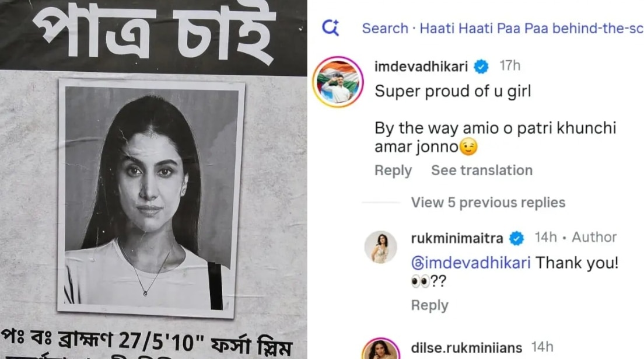Image resolution: width=644 pixels, height=359 pixels.
Task: Open the @imdevadhikari mention link
Action: click(x=471, y=262)
